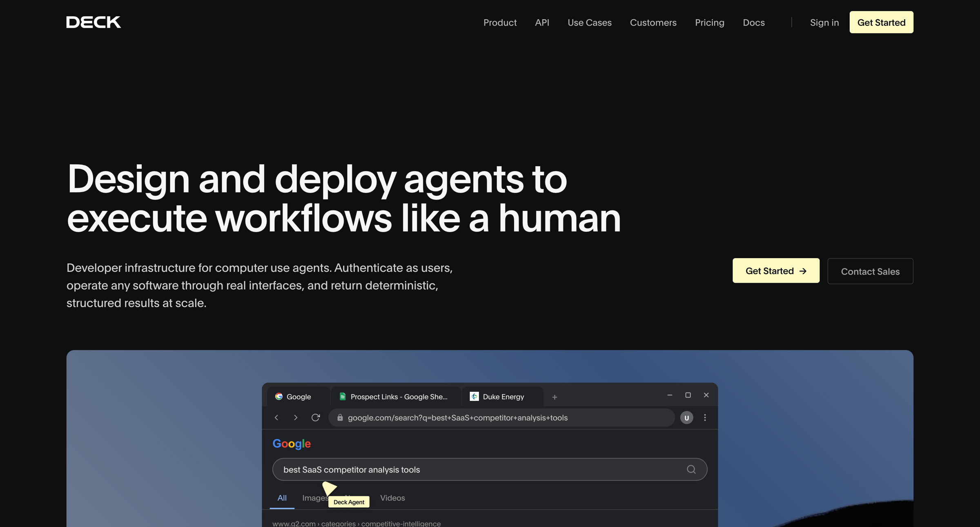Viewport: 980px width, 527px height.
Task: Click the Google favicon in tab
Action: 279,396
